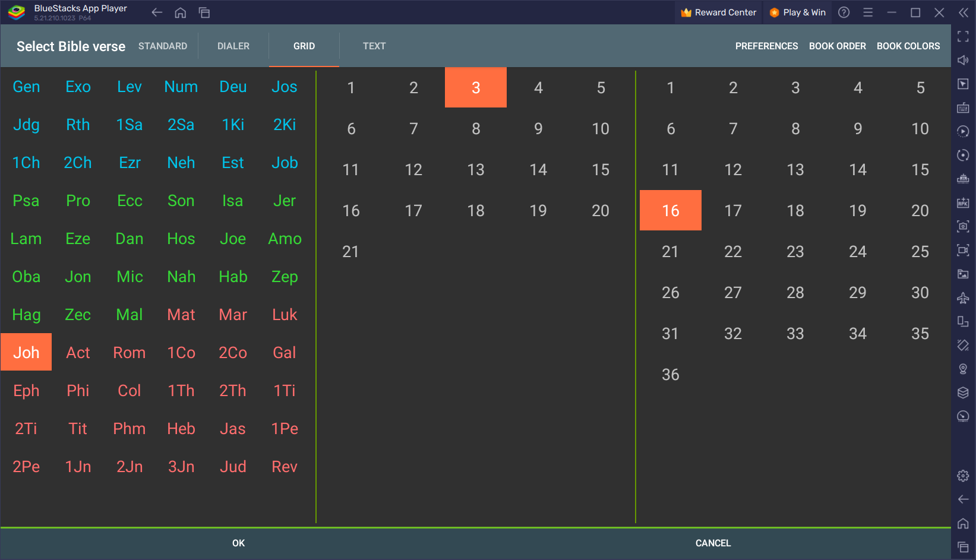Choose verse 36
This screenshot has height=560, width=976.
click(x=671, y=375)
